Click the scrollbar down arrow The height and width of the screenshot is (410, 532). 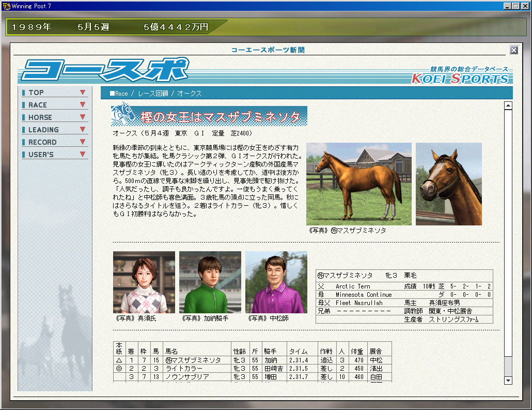(x=508, y=381)
